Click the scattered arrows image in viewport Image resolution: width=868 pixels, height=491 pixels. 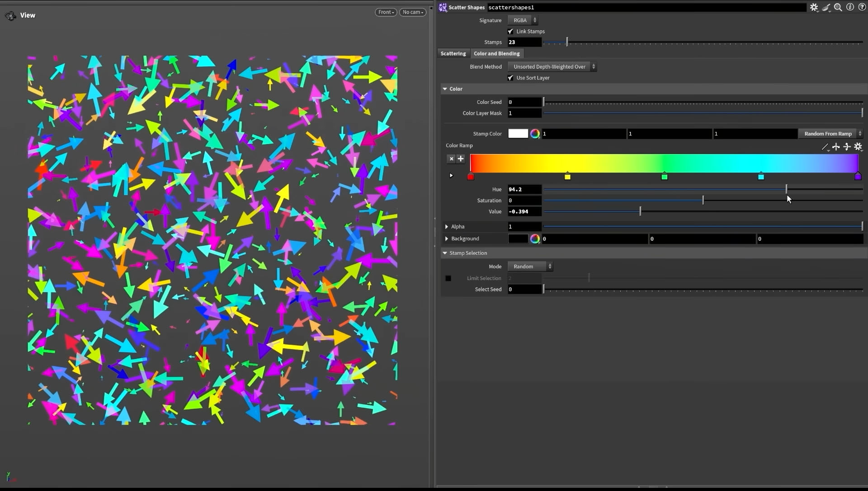[x=212, y=240]
